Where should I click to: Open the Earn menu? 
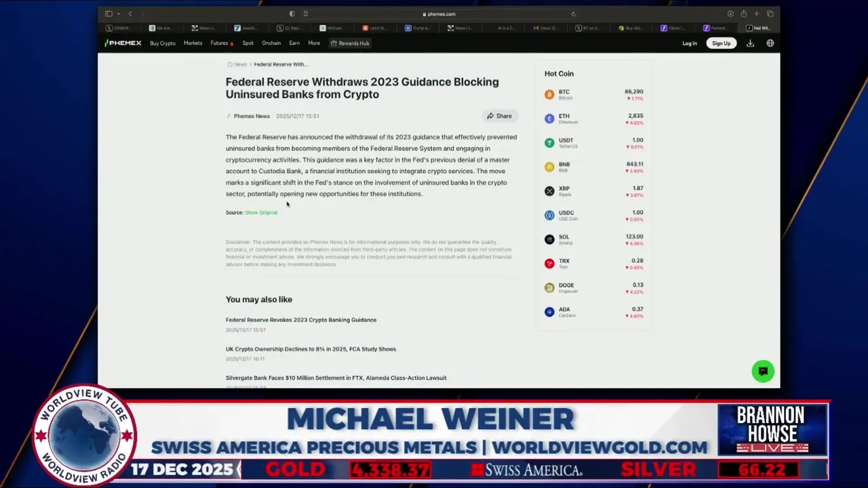(294, 43)
